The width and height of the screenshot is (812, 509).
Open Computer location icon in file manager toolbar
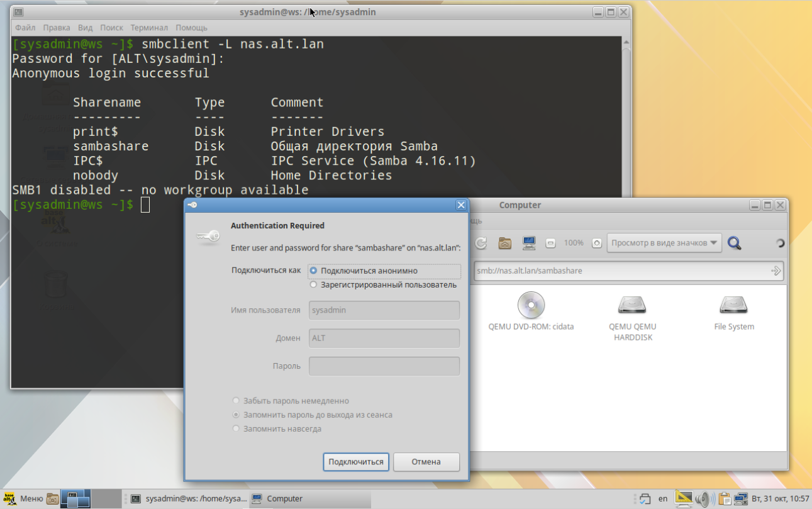[x=529, y=243]
